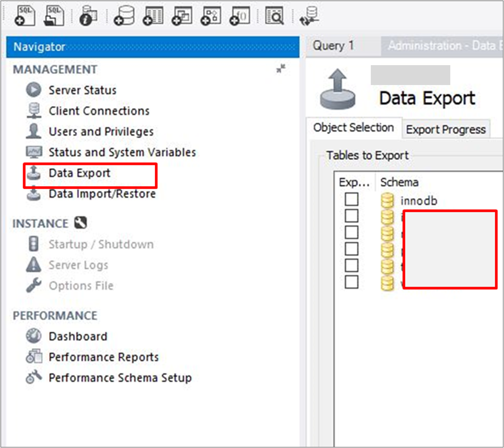Check the innodb schema export checkbox
Screen dimensions: 504x448
[x=352, y=199]
